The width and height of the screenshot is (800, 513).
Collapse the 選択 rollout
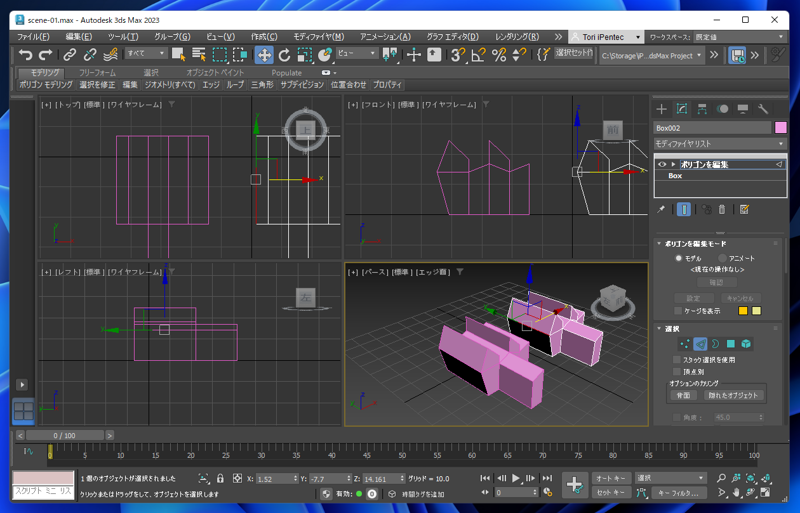pos(659,329)
